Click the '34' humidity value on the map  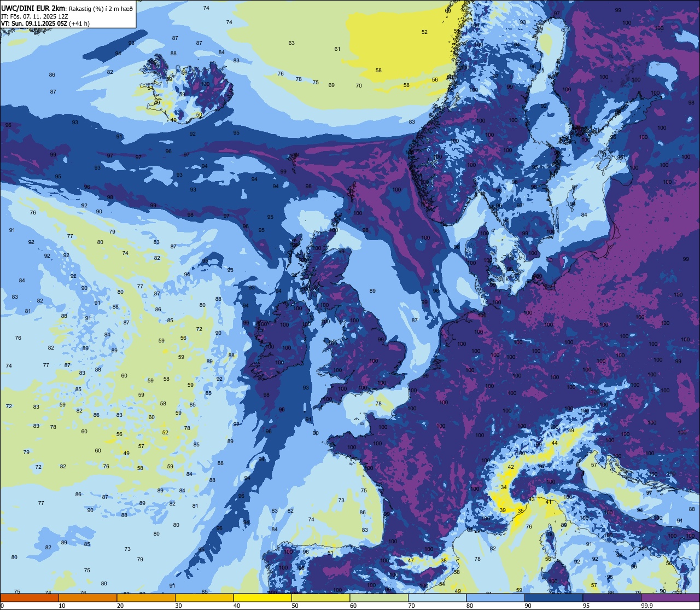[x=504, y=487]
